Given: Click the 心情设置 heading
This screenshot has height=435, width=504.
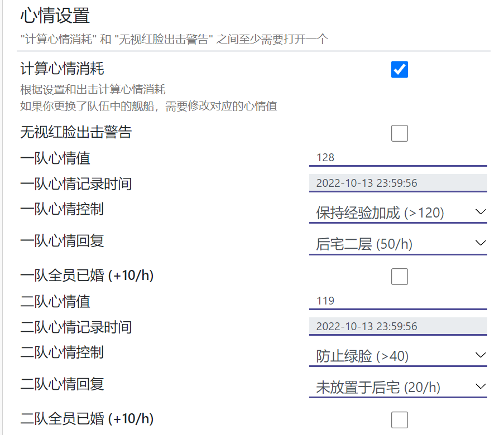Looking at the screenshot, I should (x=55, y=16).
